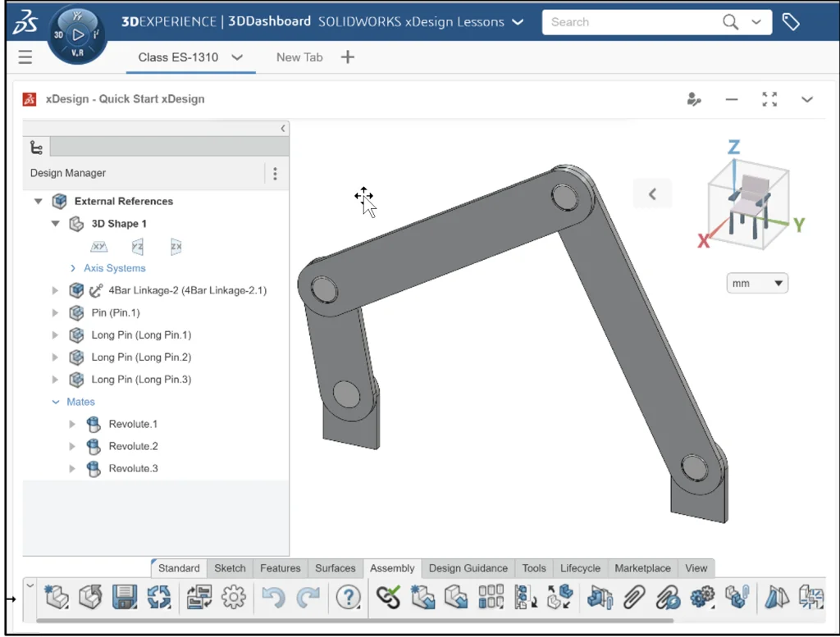840x637 pixels.
Task: Select the mirror components icon
Action: (x=776, y=598)
